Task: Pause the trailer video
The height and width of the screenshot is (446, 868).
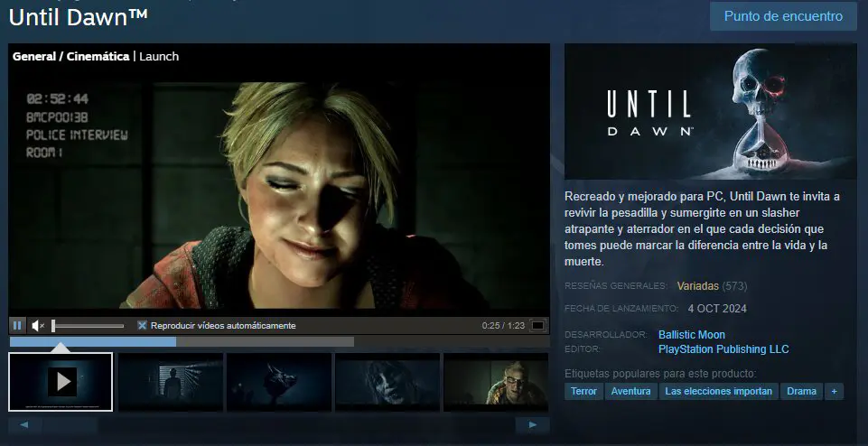Action: [17, 325]
